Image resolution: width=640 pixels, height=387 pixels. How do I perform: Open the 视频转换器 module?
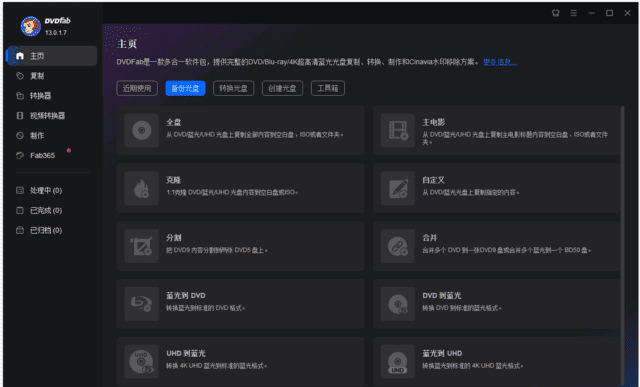pyautogui.click(x=52, y=116)
